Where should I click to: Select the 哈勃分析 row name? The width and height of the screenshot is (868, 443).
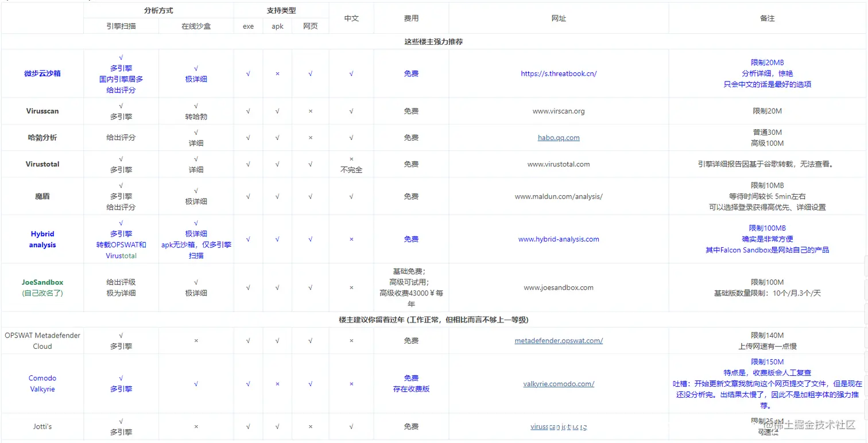click(42, 138)
